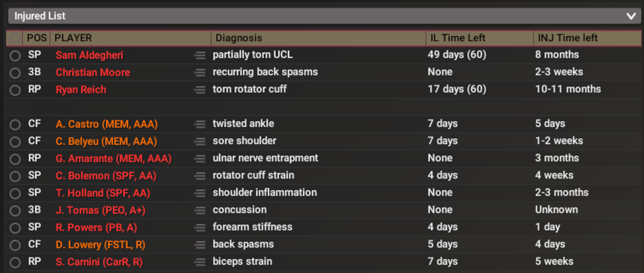
Task: Select radio button for C. Belyeu row
Action: (15, 142)
